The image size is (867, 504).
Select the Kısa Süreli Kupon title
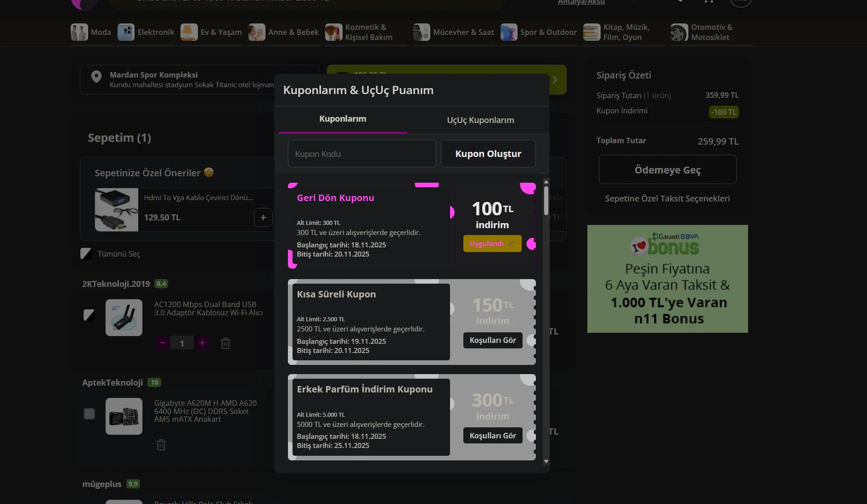[336, 294]
